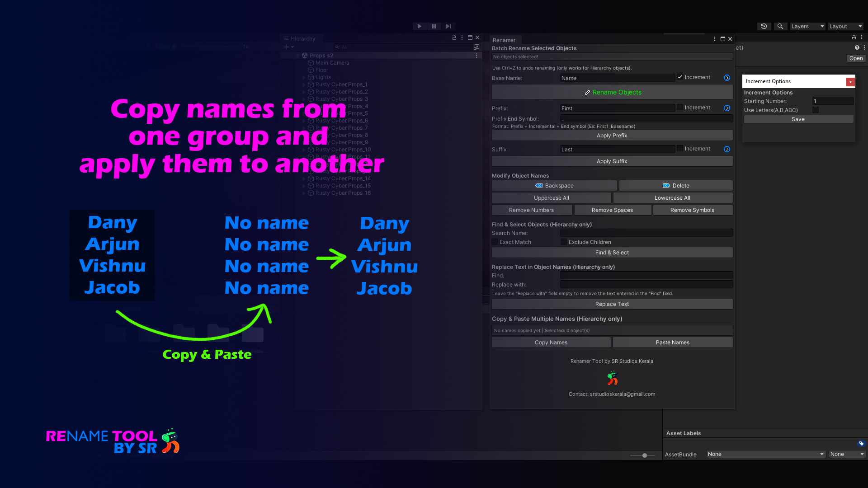Open the AssetBundle variant dropdown
Screen dimensions: 868x488
tap(847, 454)
